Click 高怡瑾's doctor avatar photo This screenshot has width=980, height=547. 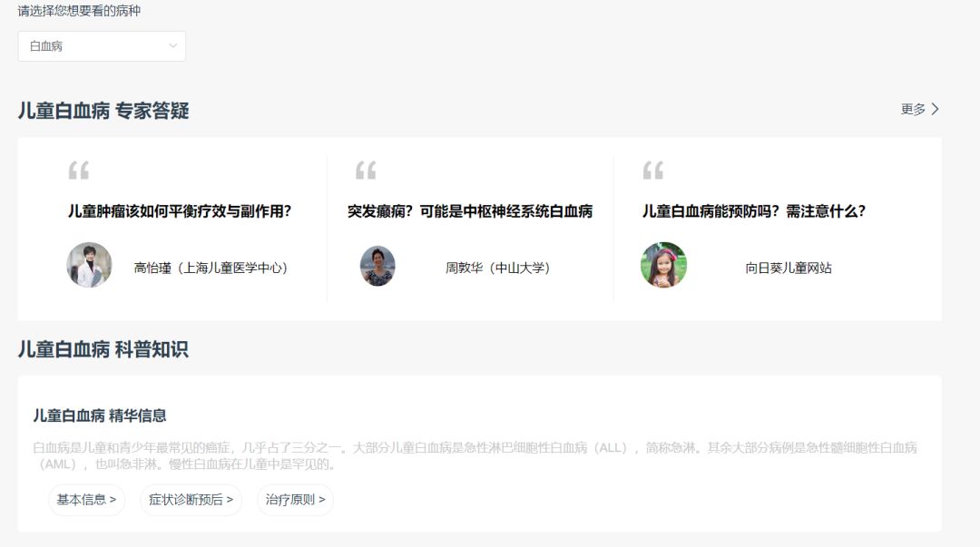coord(88,267)
